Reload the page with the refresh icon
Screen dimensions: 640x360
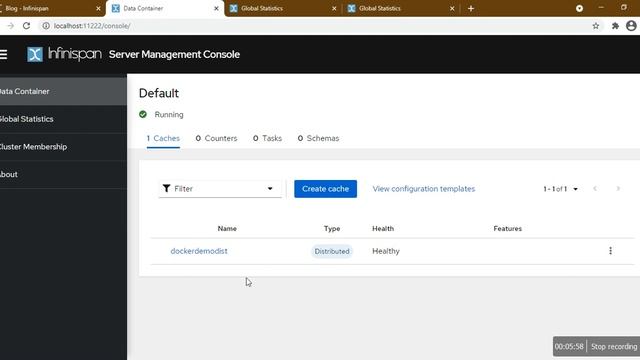[x=27, y=26]
